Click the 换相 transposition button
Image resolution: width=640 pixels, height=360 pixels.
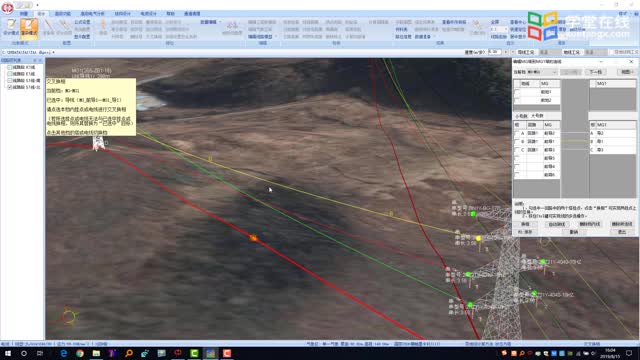pyautogui.click(x=525, y=224)
